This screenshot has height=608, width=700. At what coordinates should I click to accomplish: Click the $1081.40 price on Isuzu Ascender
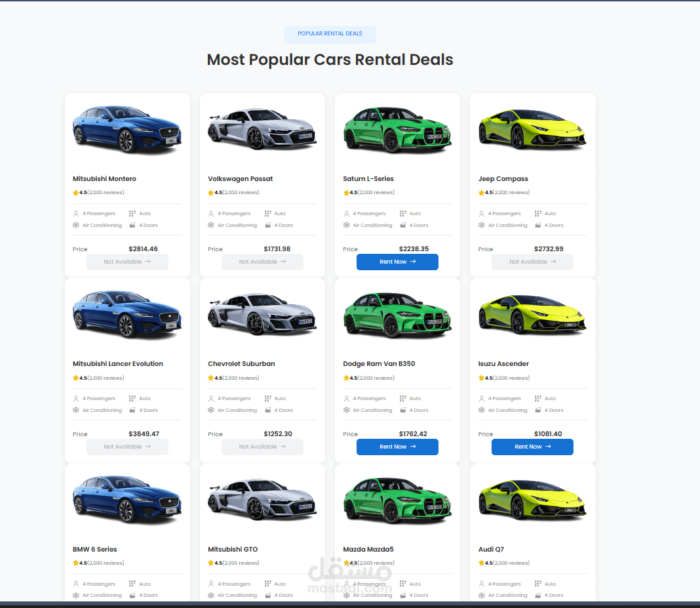(x=548, y=434)
